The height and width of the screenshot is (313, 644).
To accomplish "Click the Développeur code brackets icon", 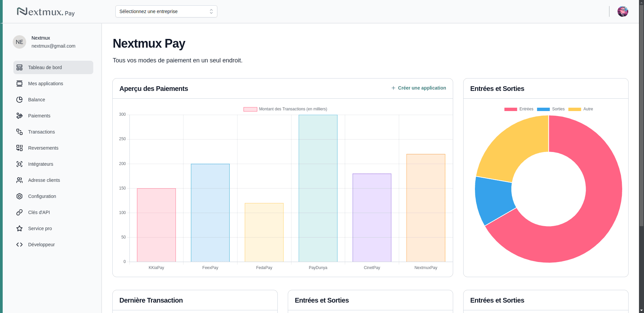I will [x=19, y=245].
